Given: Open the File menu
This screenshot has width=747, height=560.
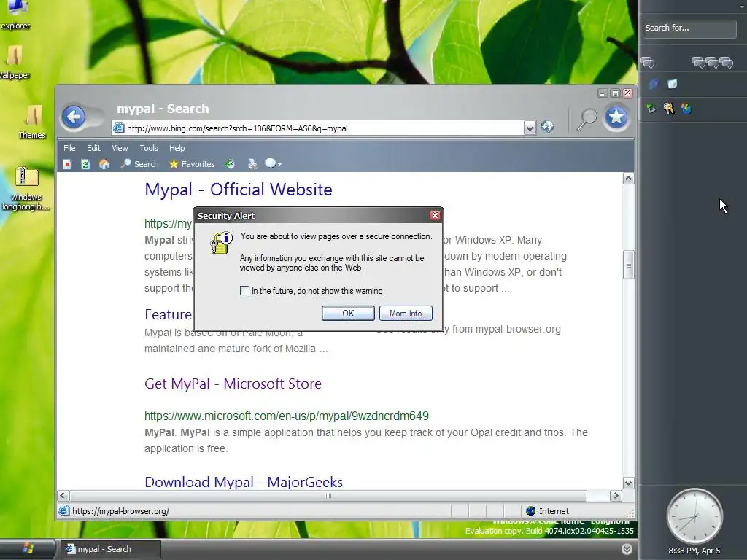Looking at the screenshot, I should click(69, 148).
